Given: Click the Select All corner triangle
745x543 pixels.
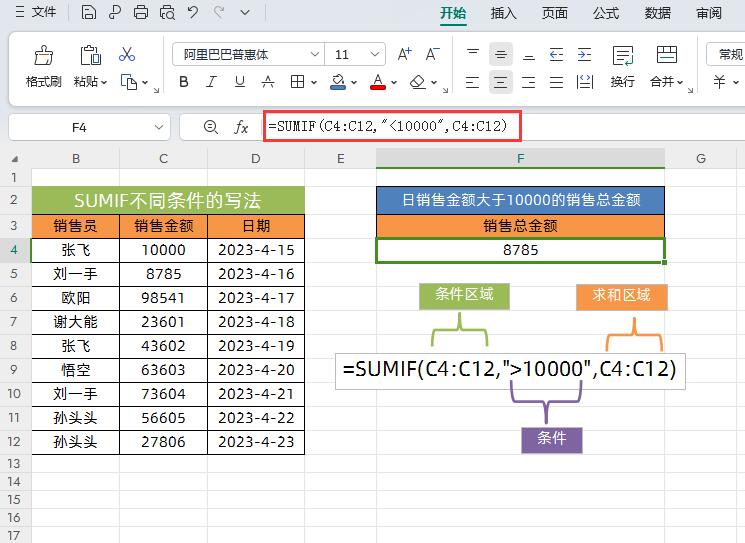Looking at the screenshot, I should click(x=15, y=159).
